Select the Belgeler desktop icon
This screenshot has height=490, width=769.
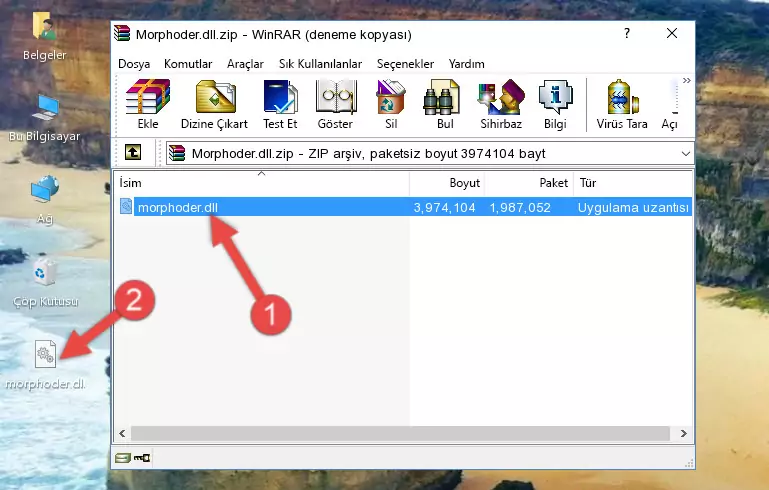coord(44,37)
